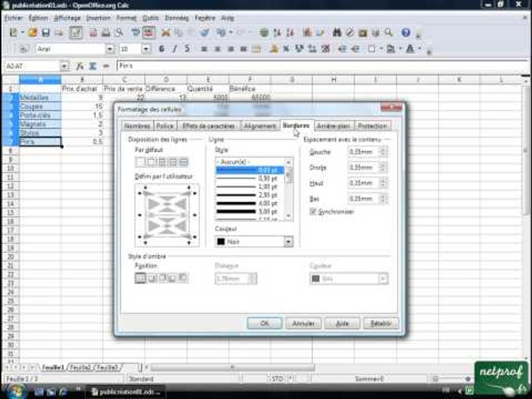Click the Rétablir button
The width and height of the screenshot is (532, 399).
coord(381,323)
